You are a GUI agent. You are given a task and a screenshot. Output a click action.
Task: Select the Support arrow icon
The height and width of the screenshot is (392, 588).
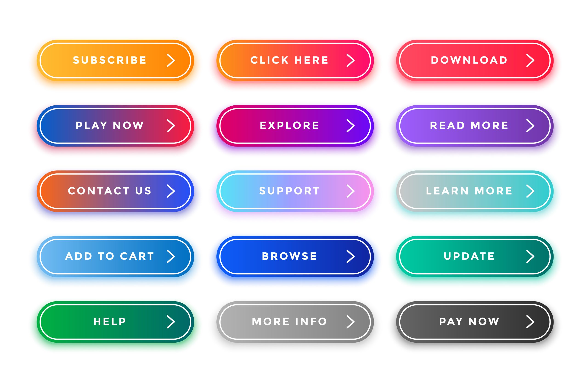[346, 190]
